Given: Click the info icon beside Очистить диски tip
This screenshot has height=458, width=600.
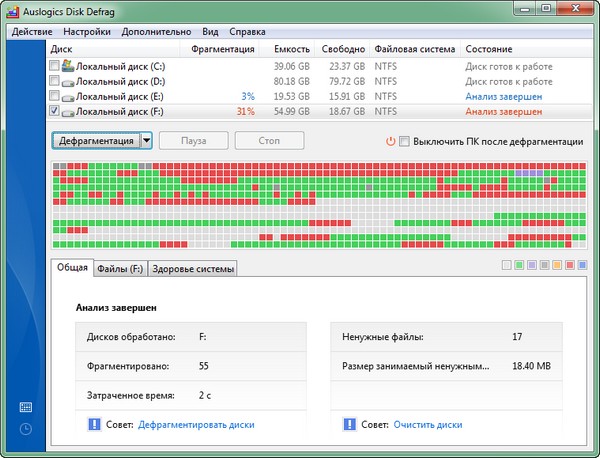Looking at the screenshot, I should 349,424.
